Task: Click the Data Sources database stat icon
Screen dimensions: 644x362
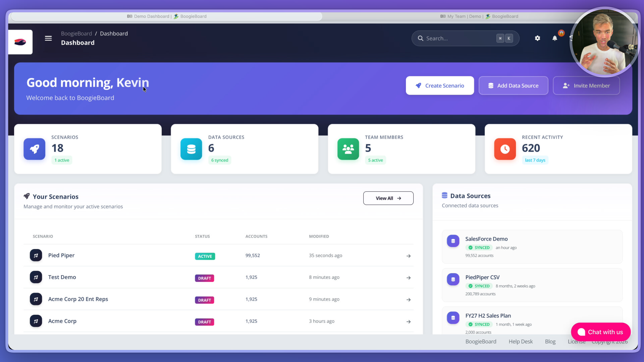Action: pos(191,149)
